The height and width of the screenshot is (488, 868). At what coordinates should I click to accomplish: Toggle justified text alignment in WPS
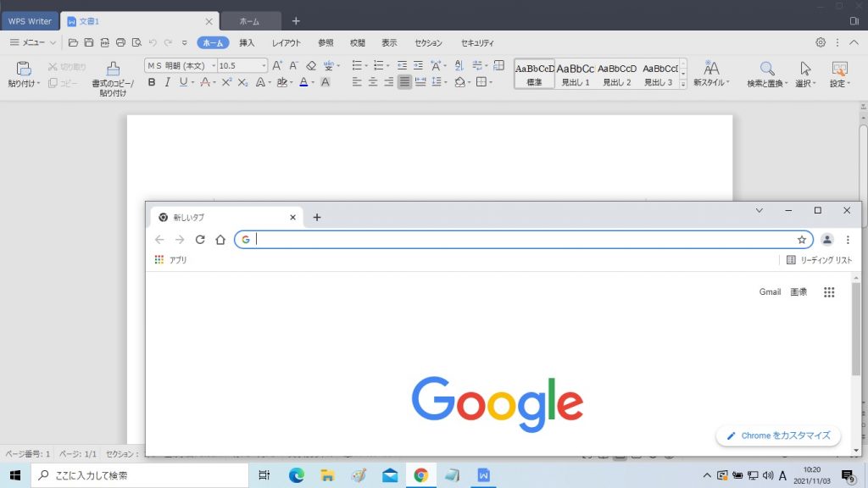[404, 82]
